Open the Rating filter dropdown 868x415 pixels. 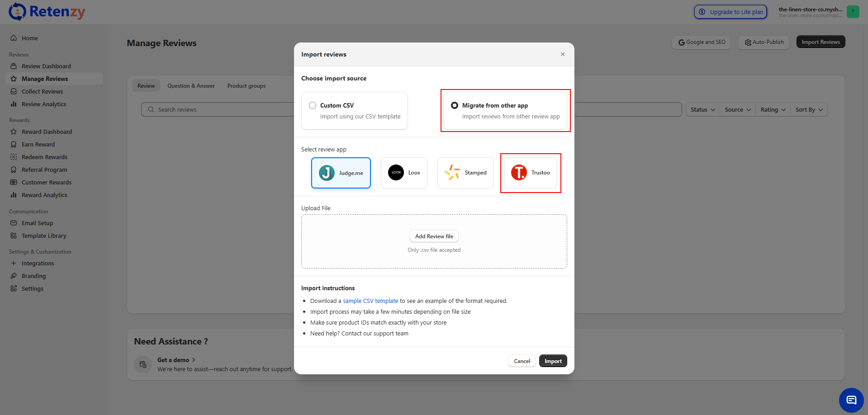(773, 109)
